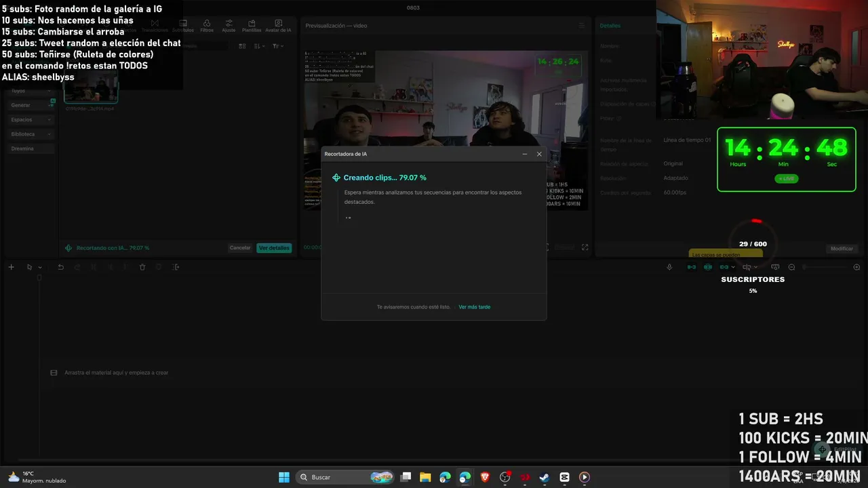Click the Task View icon on taskbar
868x488 pixels.
coord(406,477)
